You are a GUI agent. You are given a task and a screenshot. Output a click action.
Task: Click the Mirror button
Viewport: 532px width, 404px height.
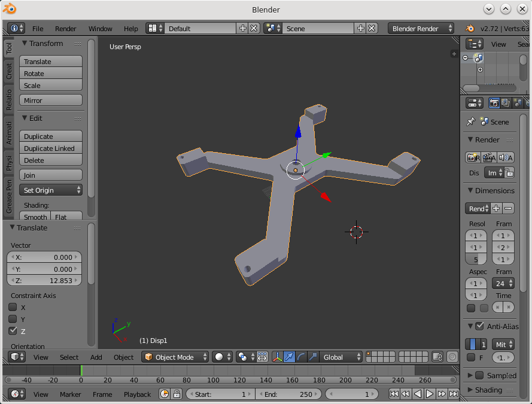coord(51,101)
